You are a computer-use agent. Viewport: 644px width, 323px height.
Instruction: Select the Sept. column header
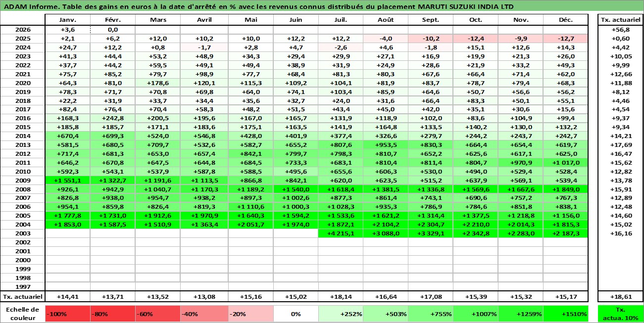click(431, 20)
